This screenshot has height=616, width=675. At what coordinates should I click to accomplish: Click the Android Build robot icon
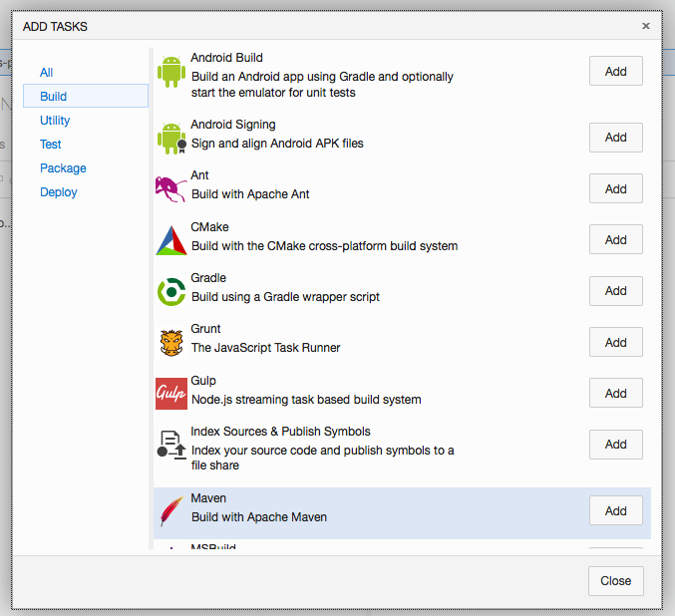(171, 73)
